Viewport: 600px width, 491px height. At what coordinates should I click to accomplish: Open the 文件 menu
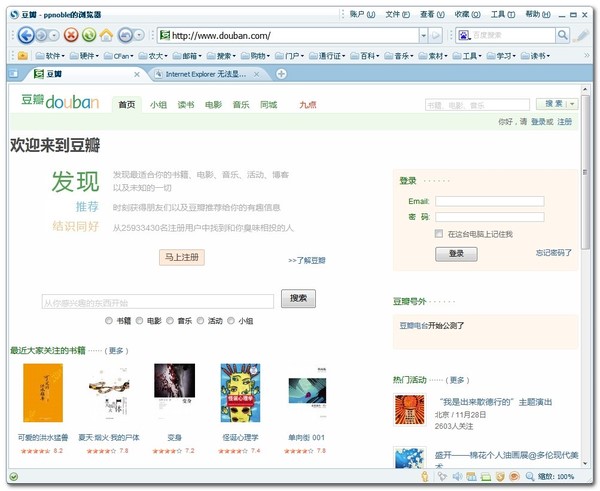(398, 15)
